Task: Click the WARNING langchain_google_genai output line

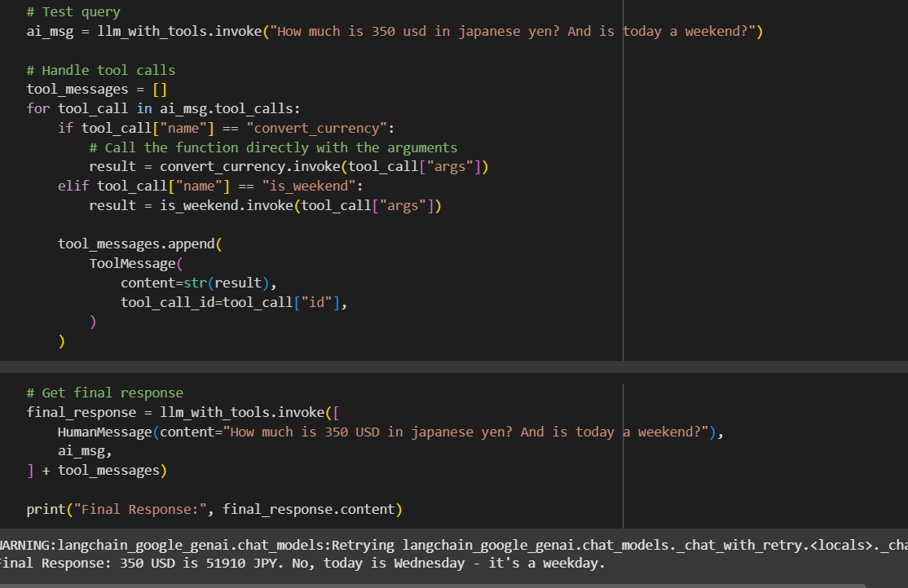Action: click(454, 545)
